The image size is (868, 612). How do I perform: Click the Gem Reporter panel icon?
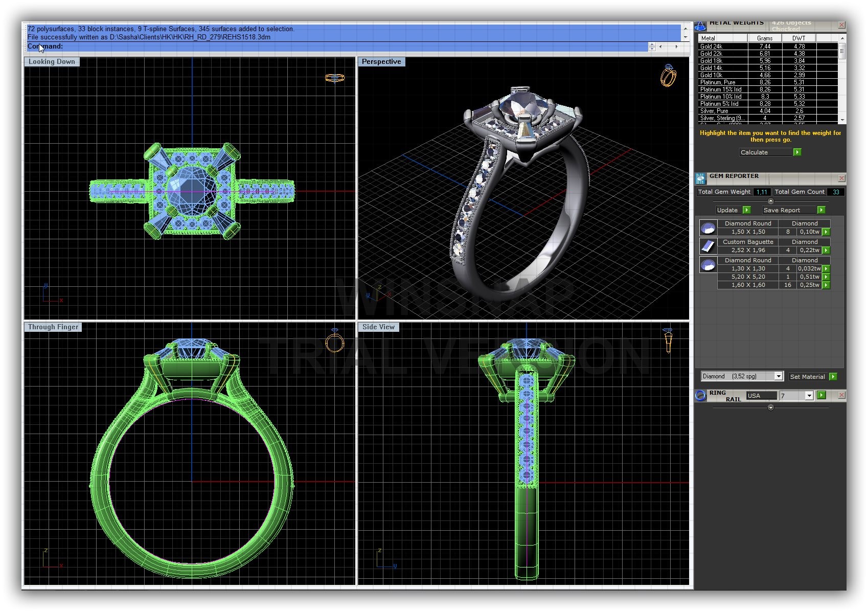[700, 178]
